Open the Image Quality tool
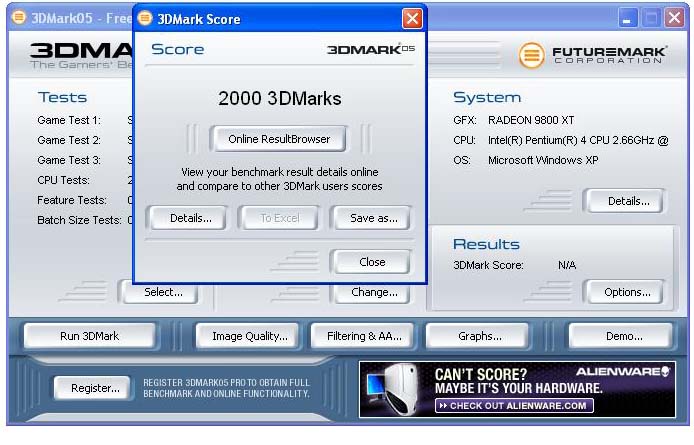The height and width of the screenshot is (445, 694). pyautogui.click(x=249, y=336)
